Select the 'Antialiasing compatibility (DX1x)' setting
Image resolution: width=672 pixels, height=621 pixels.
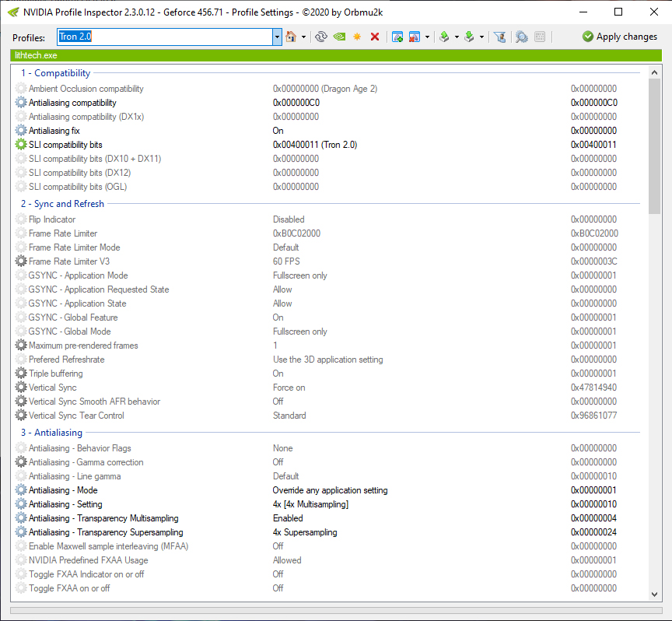click(x=329, y=117)
